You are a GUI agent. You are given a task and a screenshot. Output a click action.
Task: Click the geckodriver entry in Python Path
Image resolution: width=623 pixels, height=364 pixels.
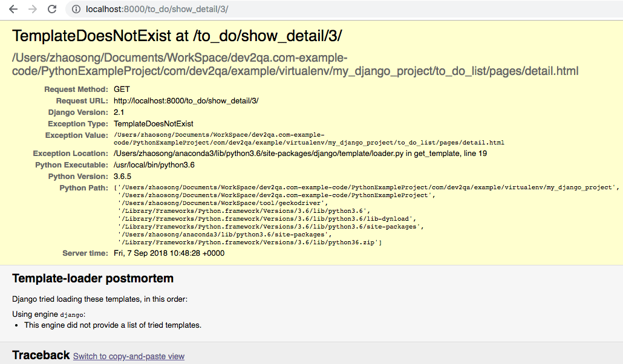click(x=223, y=203)
